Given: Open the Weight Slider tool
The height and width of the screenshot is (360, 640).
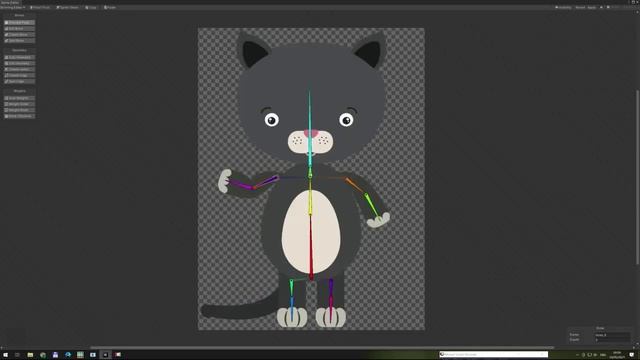Looking at the screenshot, I should 19,104.
